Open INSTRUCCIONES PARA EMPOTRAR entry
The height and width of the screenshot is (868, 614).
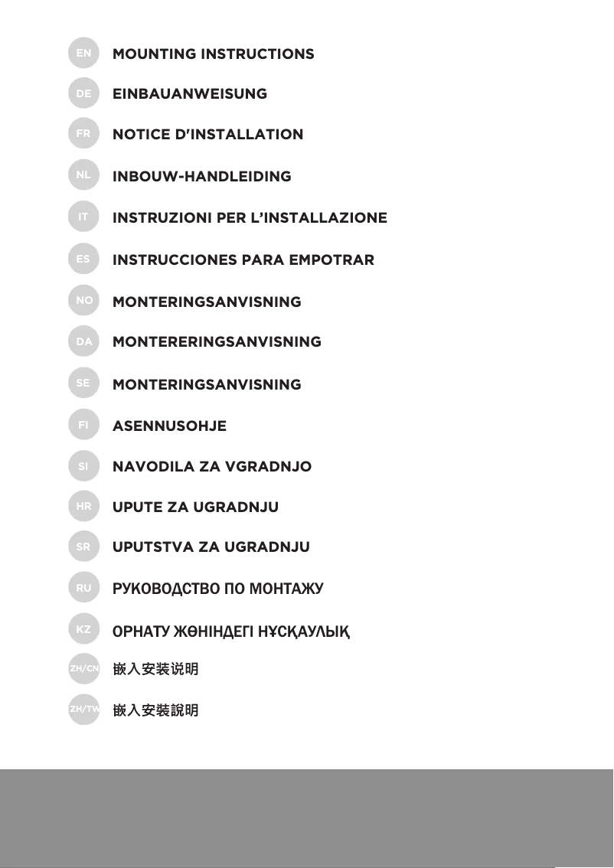click(243, 260)
